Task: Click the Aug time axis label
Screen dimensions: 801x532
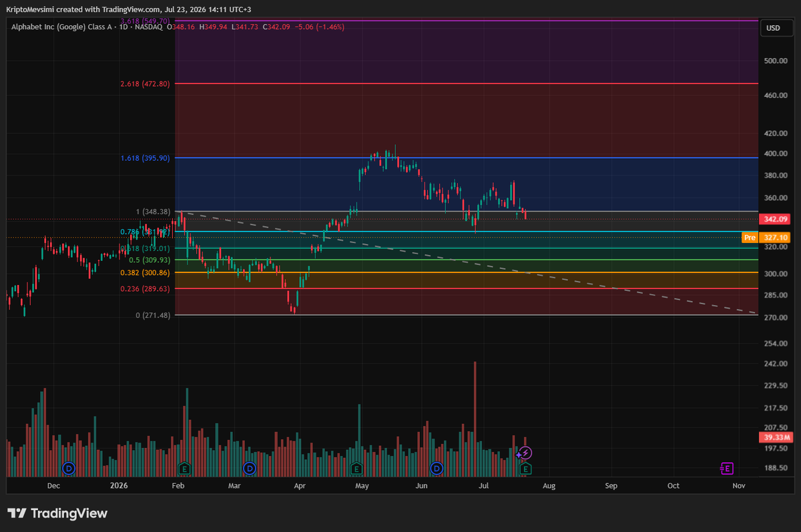Action: 549,486
